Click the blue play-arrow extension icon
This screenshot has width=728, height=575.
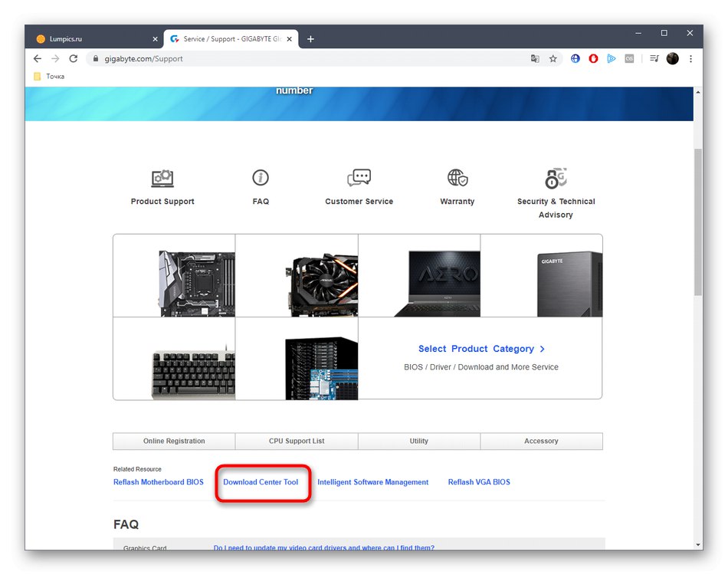tap(612, 58)
